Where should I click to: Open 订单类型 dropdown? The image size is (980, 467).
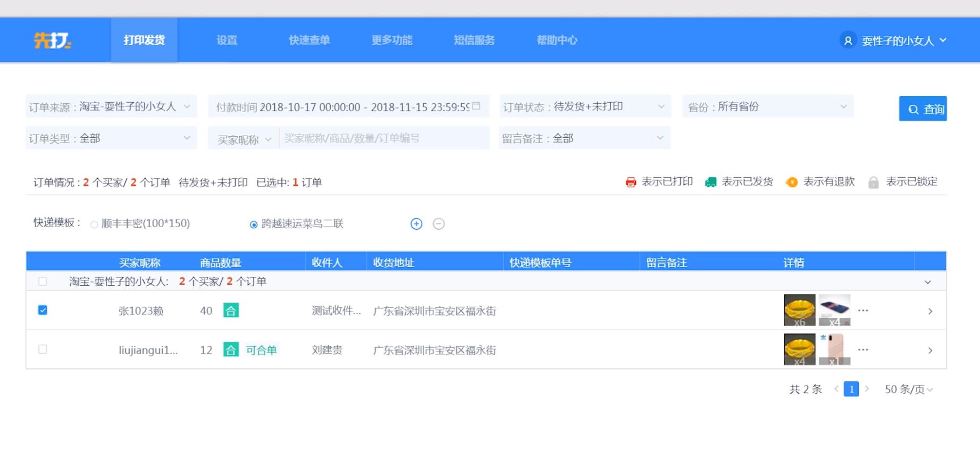click(111, 138)
